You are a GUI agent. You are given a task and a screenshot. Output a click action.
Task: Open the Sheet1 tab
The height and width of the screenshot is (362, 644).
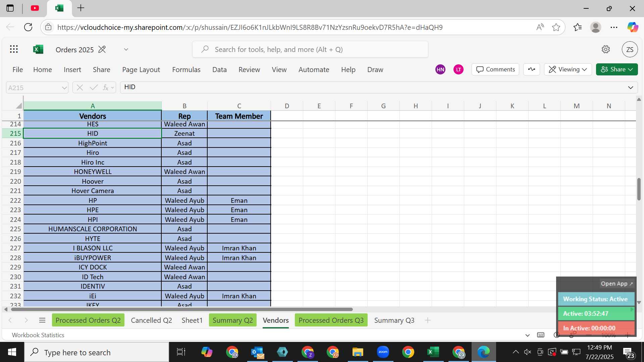pos(192,320)
